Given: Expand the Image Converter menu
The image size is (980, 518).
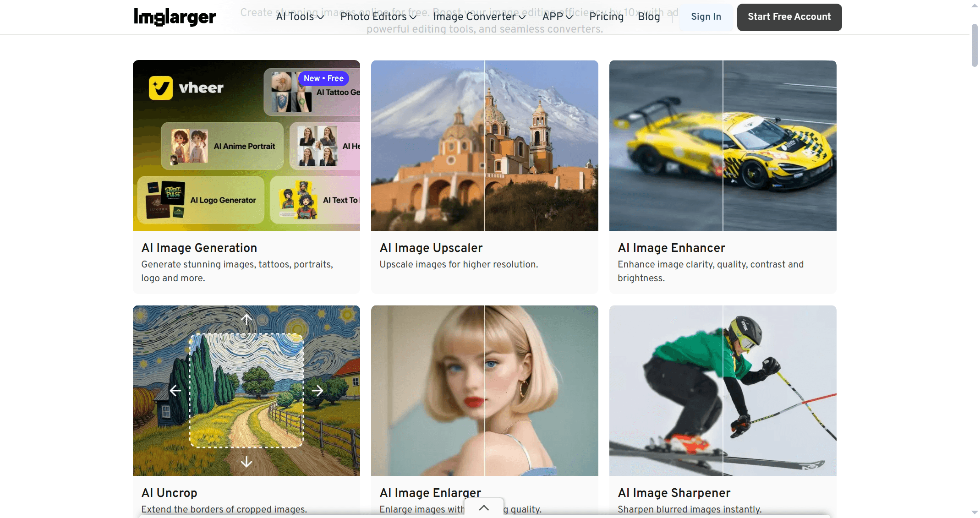Looking at the screenshot, I should tap(479, 17).
